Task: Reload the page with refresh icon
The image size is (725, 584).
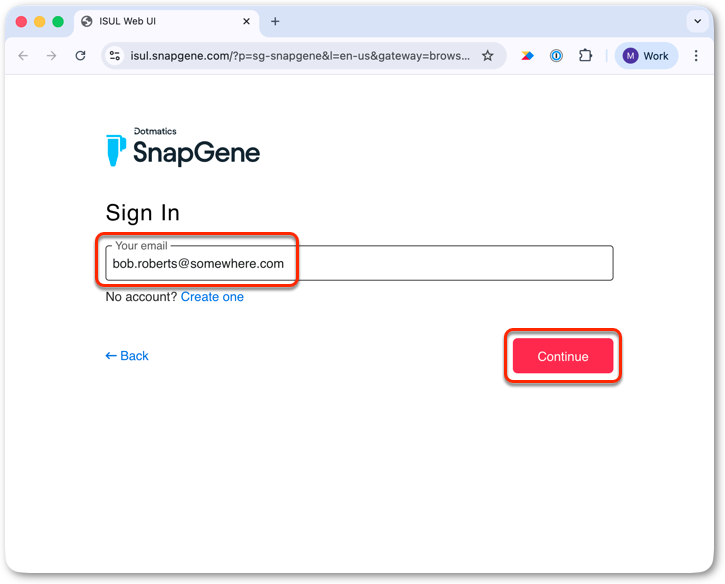Action: click(x=80, y=56)
